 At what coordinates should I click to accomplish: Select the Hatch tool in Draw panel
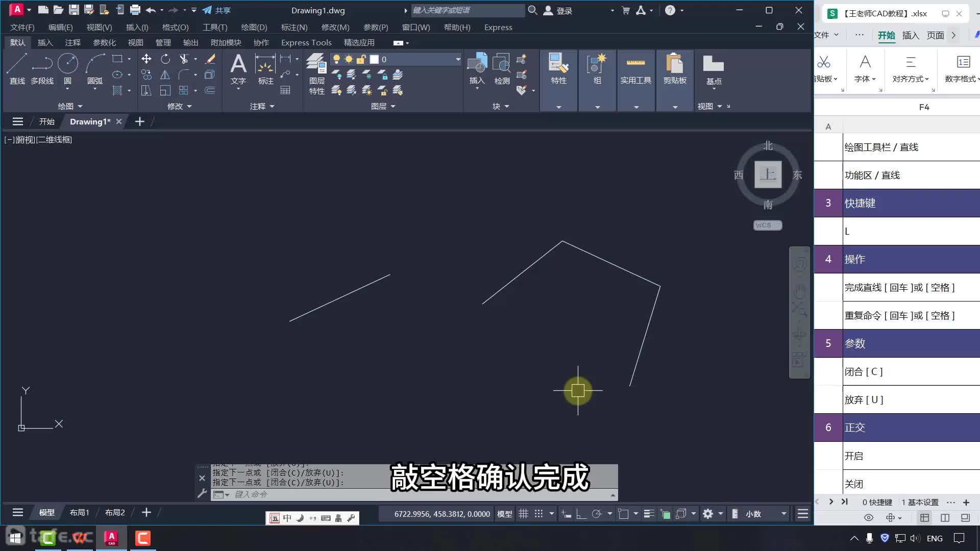pyautogui.click(x=117, y=91)
